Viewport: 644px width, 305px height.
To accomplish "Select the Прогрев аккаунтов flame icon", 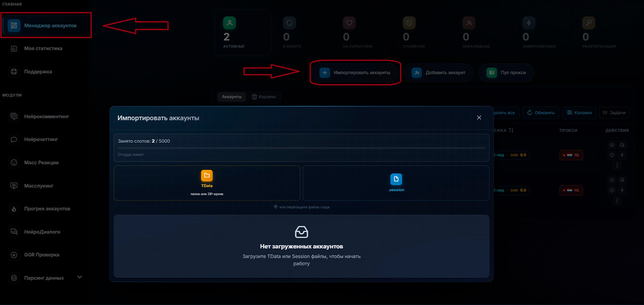I will click(14, 208).
